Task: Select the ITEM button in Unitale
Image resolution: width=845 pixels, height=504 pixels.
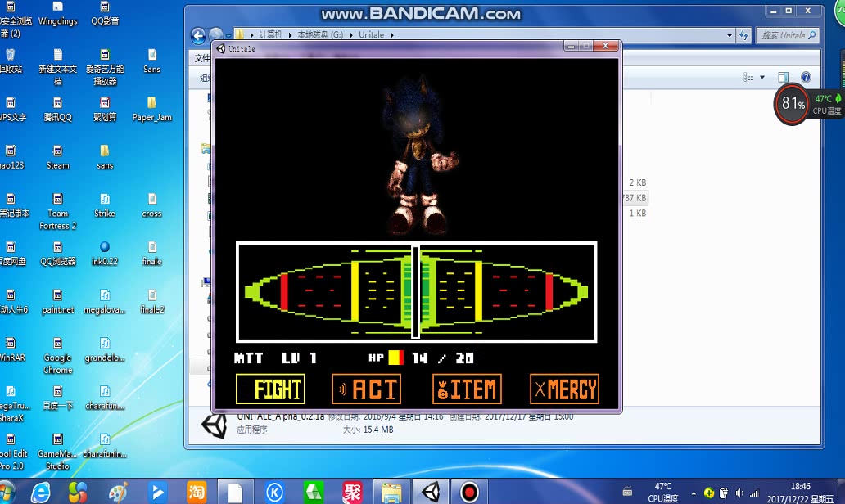Action: click(x=467, y=389)
